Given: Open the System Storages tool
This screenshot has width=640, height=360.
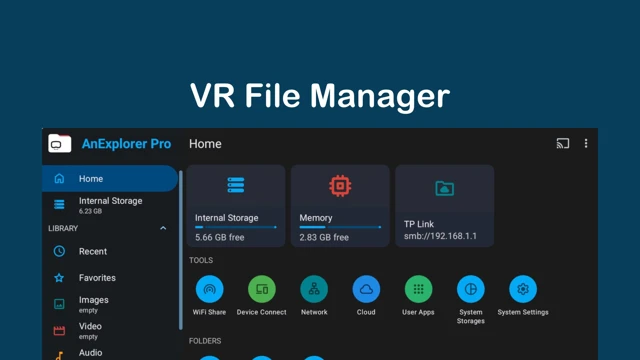Looking at the screenshot, I should pos(471,300).
